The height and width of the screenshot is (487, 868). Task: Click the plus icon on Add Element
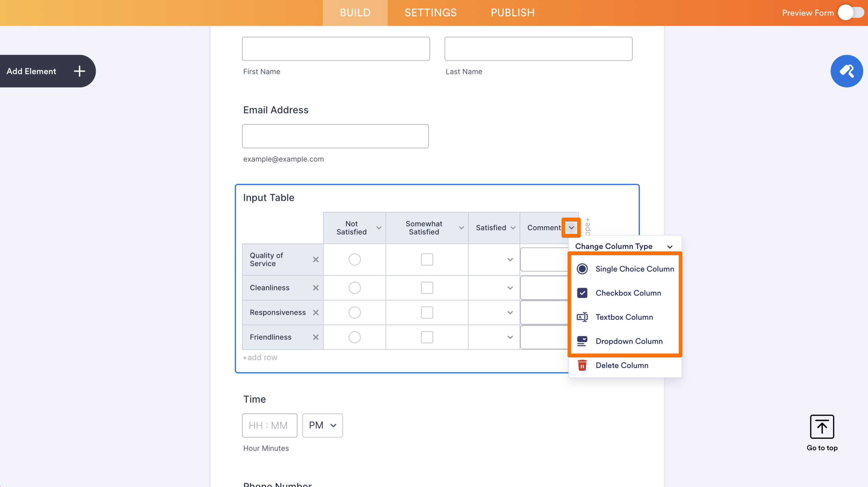point(79,71)
